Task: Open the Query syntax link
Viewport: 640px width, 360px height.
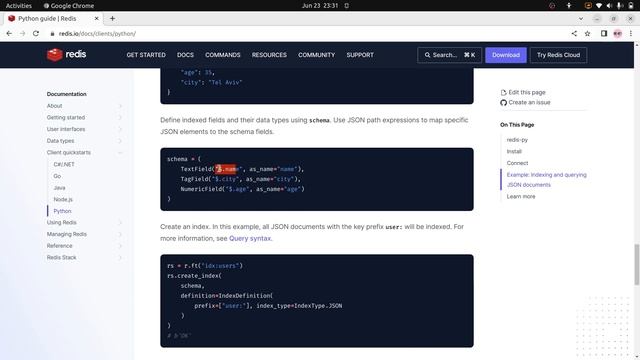Action: pos(250,238)
